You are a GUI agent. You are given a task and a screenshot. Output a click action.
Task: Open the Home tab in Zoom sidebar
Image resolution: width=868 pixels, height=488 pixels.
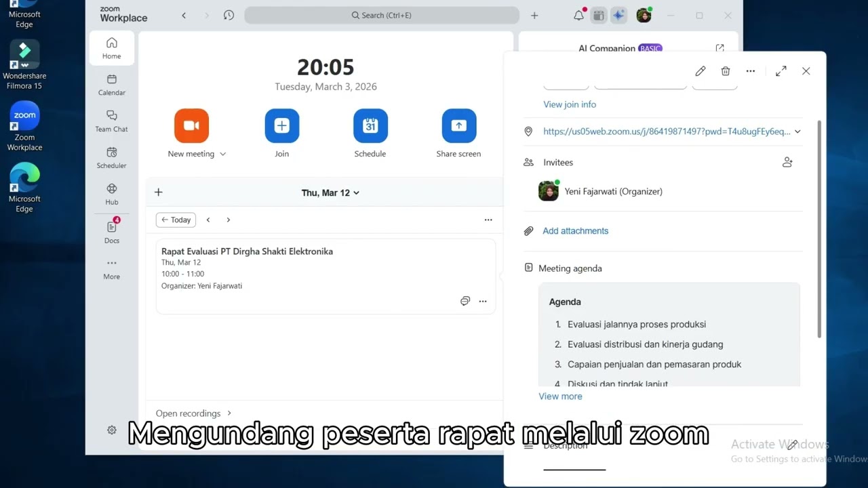pos(112,48)
